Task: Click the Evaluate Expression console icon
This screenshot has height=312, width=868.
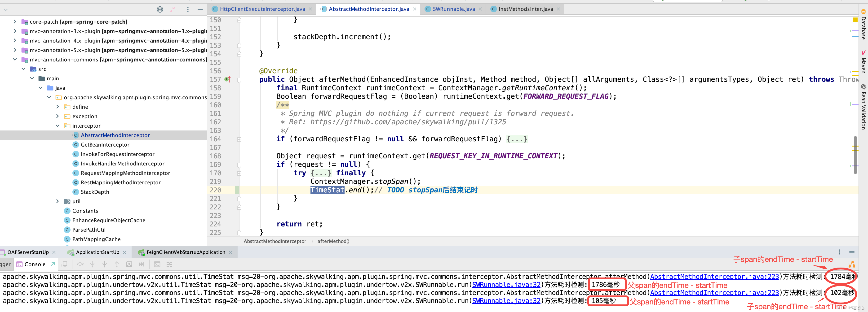Action: pyautogui.click(x=157, y=264)
